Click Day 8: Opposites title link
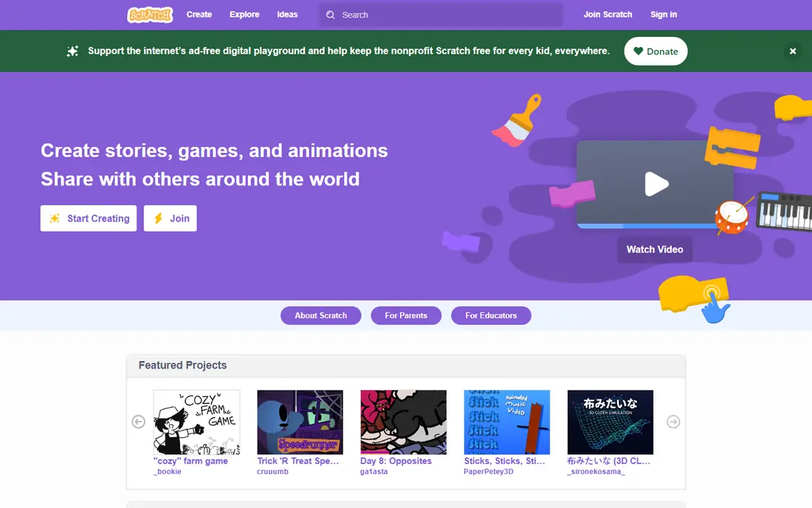Screen dimensions: 812x508 [396, 461]
